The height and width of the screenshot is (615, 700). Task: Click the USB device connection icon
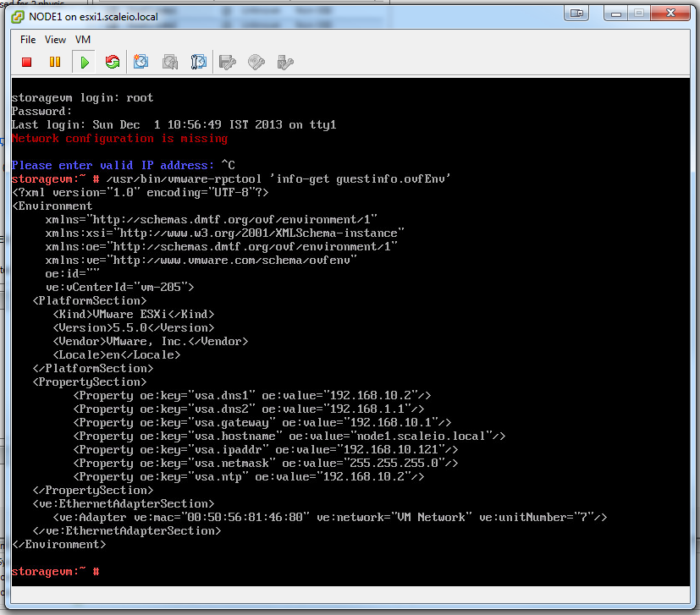click(285, 62)
